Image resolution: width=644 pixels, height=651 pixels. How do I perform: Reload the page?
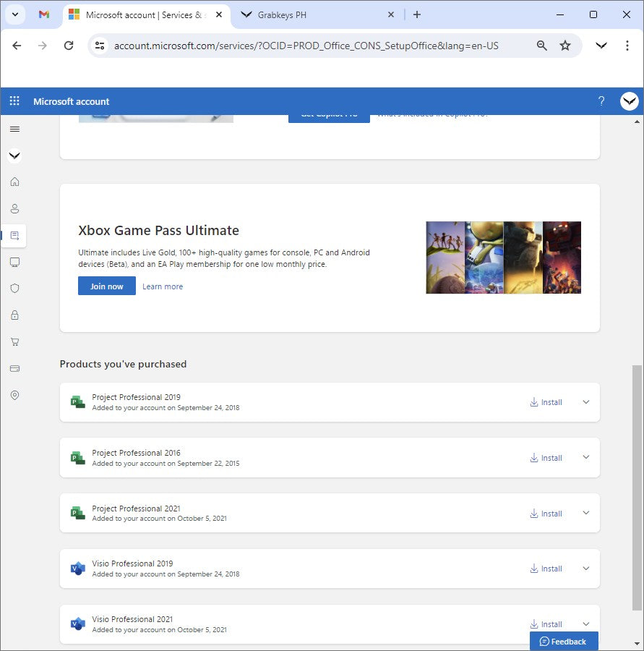coord(69,46)
